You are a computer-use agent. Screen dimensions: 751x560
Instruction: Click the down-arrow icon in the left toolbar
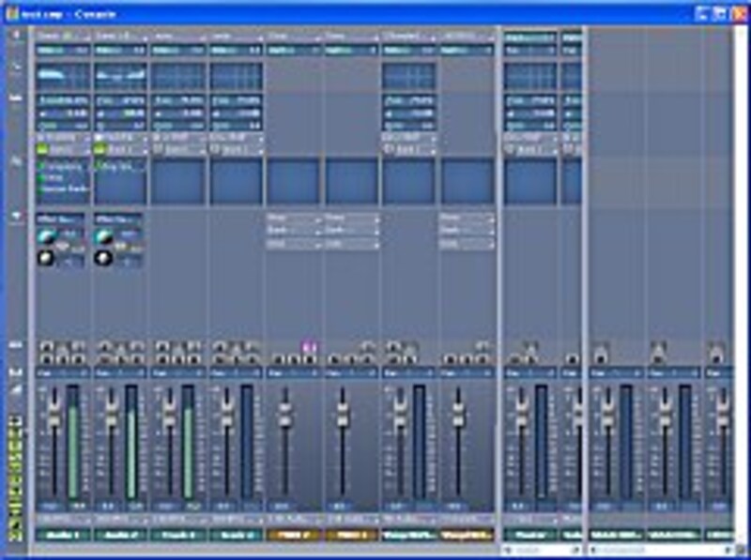point(16,217)
